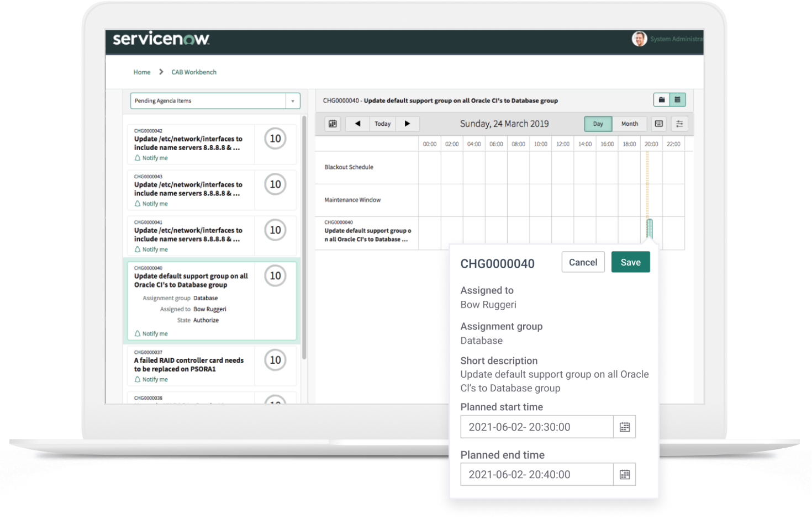Open Planned start time calendar picker
Image resolution: width=812 pixels, height=520 pixels.
624,427
